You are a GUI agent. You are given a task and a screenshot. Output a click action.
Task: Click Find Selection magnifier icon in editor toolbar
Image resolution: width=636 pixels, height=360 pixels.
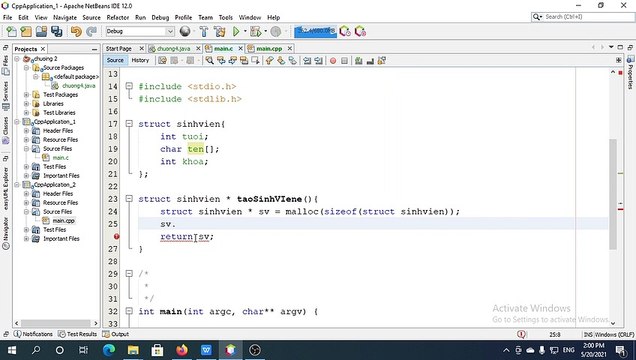point(209,60)
